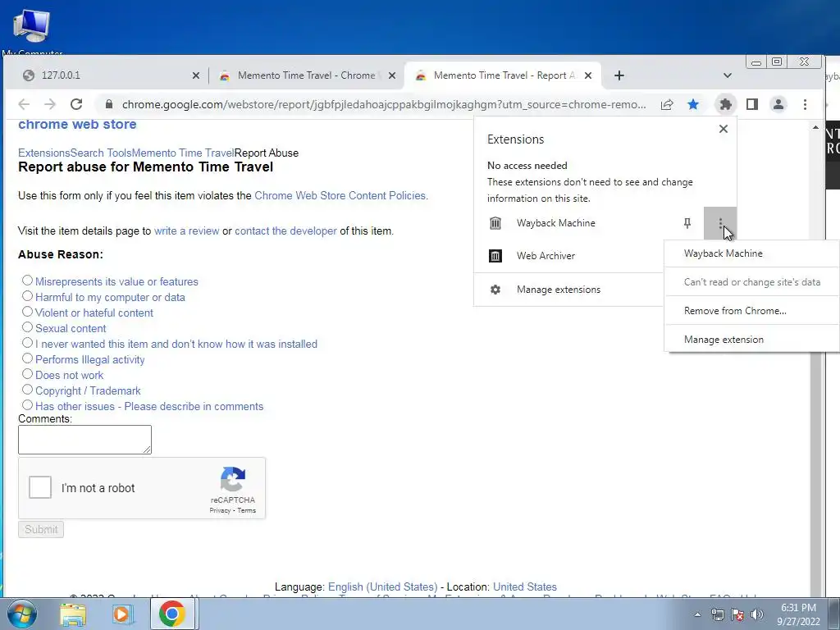Open File Explorer from the taskbar
This screenshot has width=840, height=630.
(72, 614)
